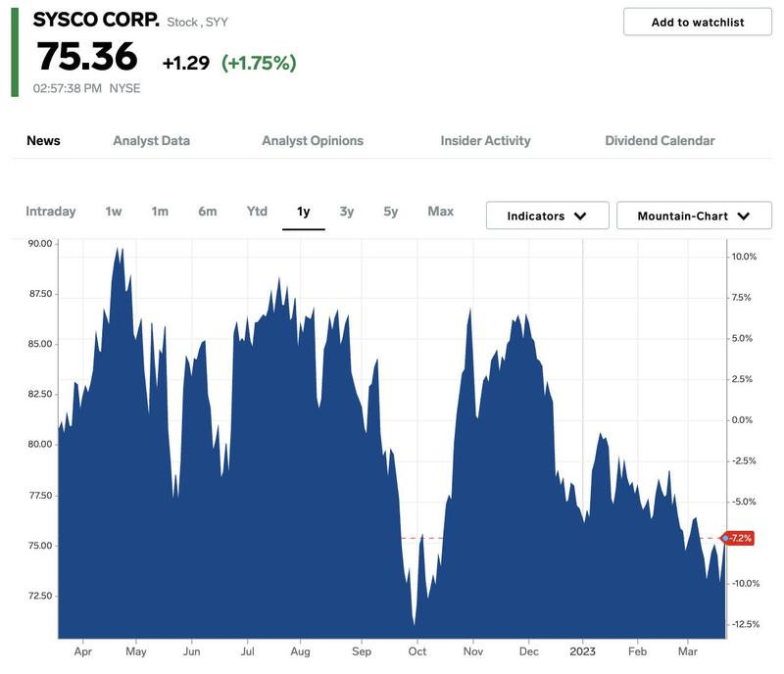The height and width of the screenshot is (674, 784).
Task: Open the Analyst Opinions tab
Action: pyautogui.click(x=313, y=140)
